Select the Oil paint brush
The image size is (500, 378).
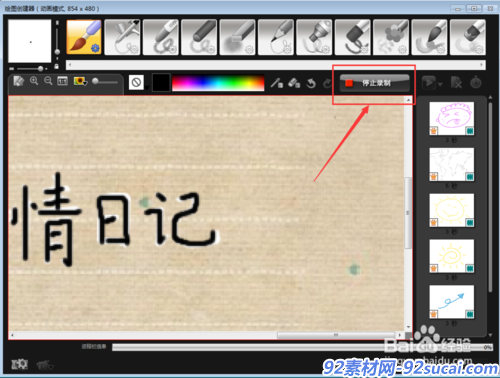tap(352, 37)
